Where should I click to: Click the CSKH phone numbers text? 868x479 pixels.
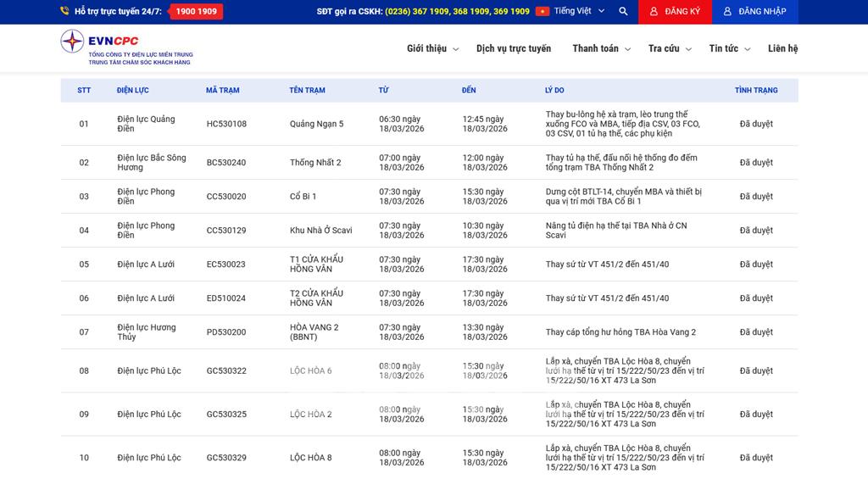(x=457, y=12)
